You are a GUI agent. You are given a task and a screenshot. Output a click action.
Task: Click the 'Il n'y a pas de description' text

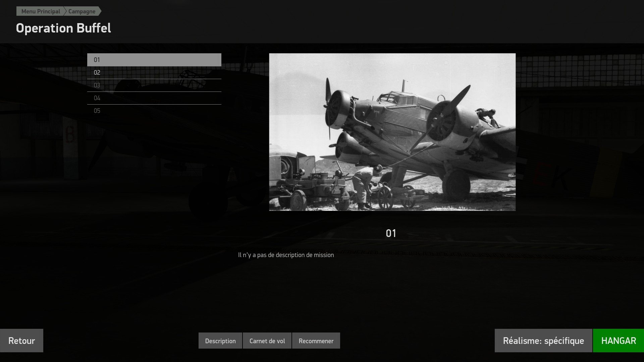tap(286, 255)
